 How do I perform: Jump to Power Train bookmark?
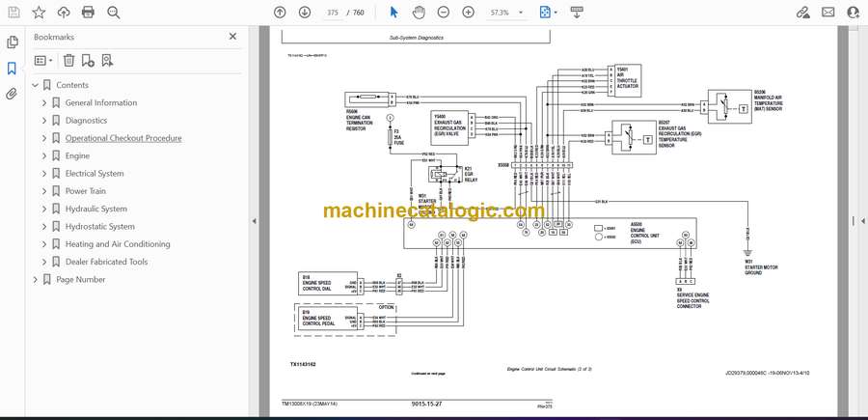(85, 191)
